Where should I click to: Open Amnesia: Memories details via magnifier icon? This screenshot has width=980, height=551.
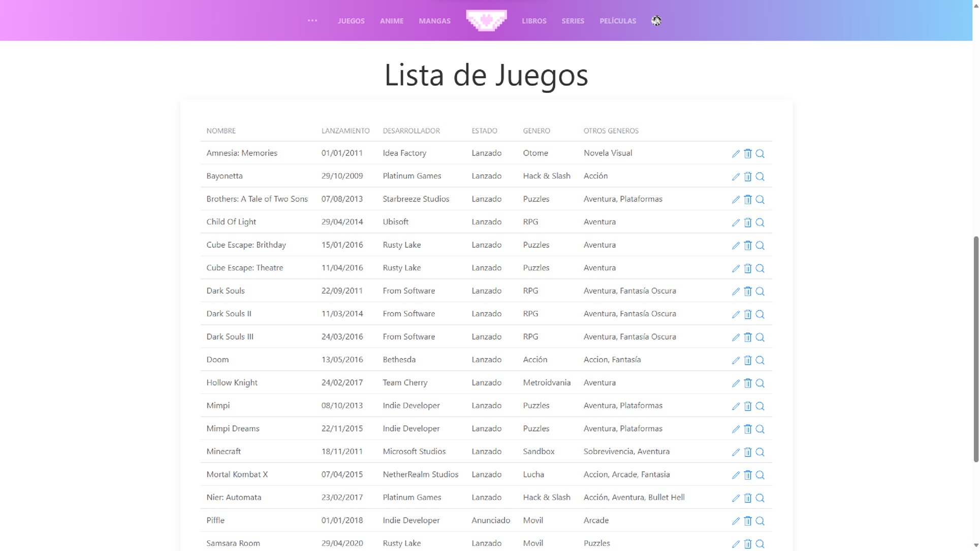coord(760,153)
